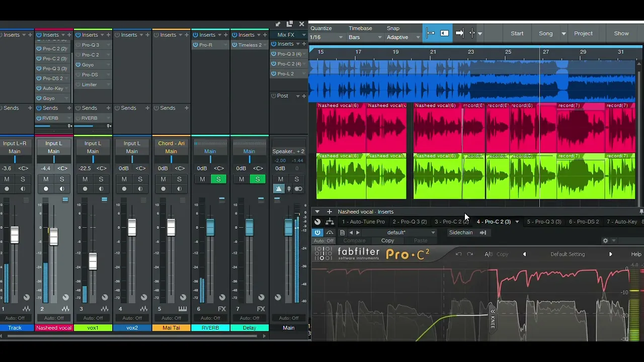Image resolution: width=644 pixels, height=362 pixels.
Task: Click the FabFilter undo arrow
Action: click(x=458, y=254)
